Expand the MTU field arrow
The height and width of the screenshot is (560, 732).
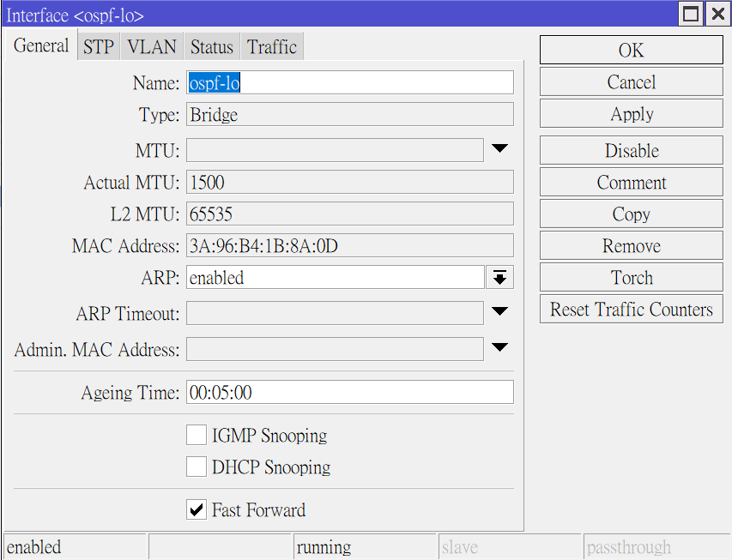click(499, 149)
